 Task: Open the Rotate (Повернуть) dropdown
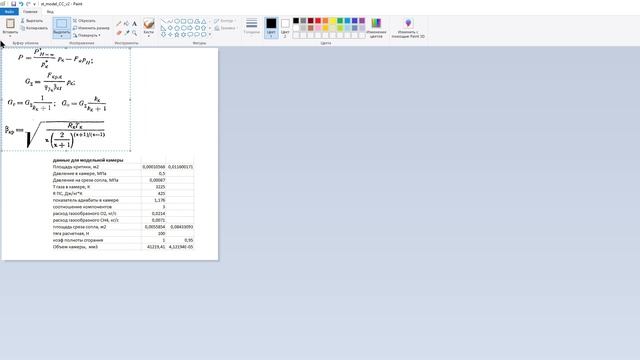click(87, 35)
